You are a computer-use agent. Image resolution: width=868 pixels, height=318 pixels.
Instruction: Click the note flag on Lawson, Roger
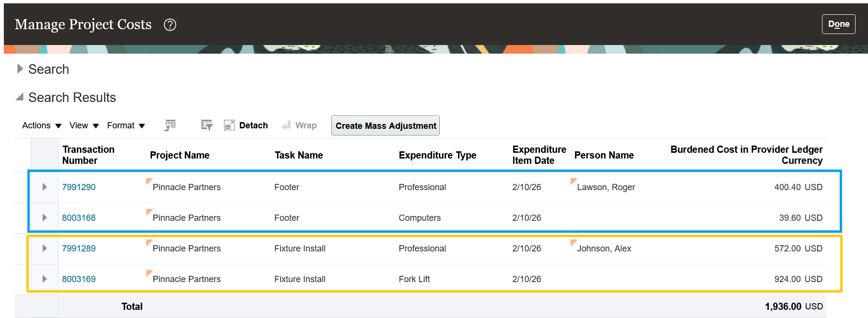click(574, 182)
